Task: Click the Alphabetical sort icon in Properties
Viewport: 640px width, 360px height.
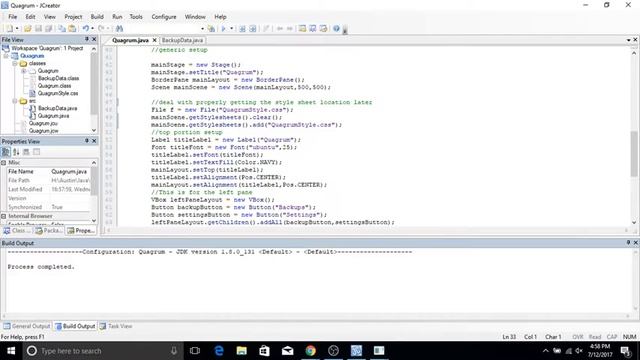Action: click(x=16, y=152)
